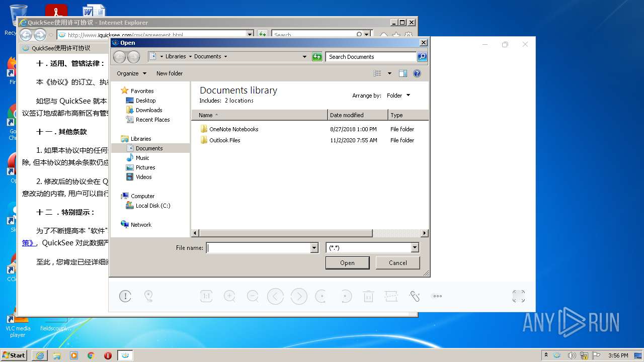The width and height of the screenshot is (644, 362).
Task: Zoom in with the magnifier plus icon
Action: tap(229, 296)
